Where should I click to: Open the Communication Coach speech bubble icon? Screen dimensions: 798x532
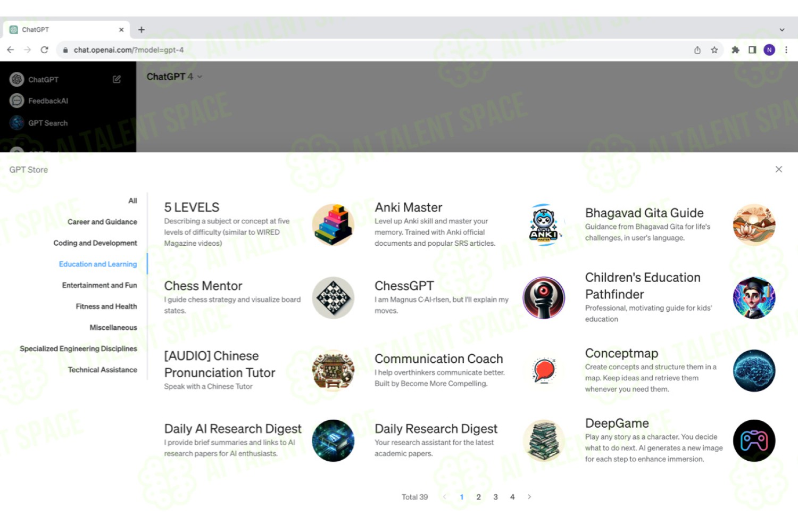tap(544, 371)
